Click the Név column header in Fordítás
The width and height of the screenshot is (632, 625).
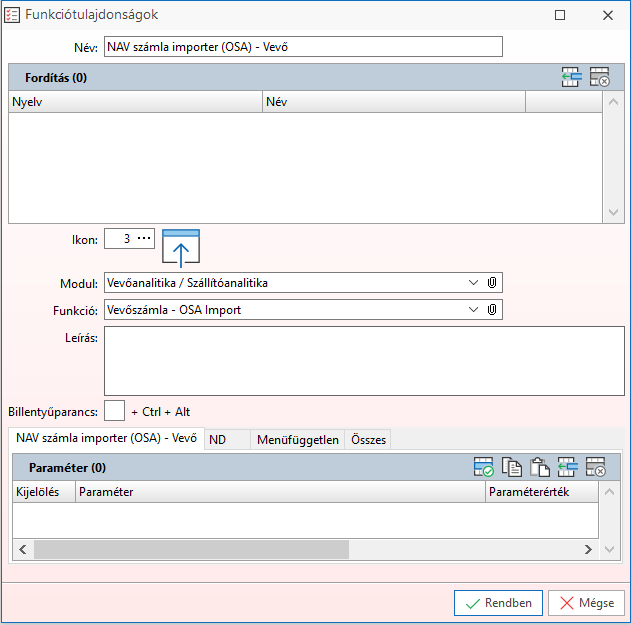tap(394, 102)
